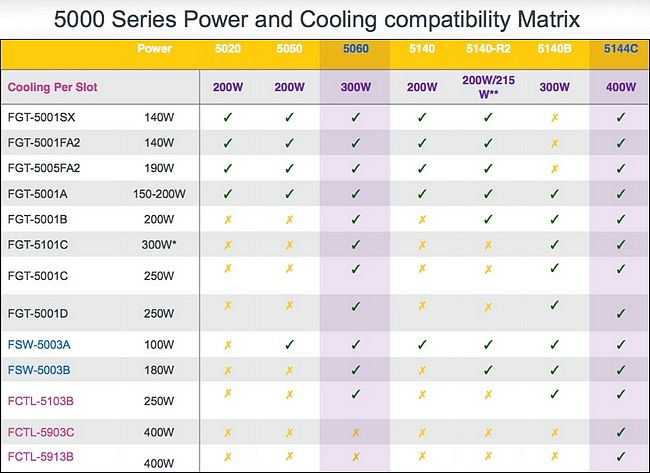Click the checkmark for FGT-5001SX under 5020
The width and height of the screenshot is (650, 473).
(227, 117)
